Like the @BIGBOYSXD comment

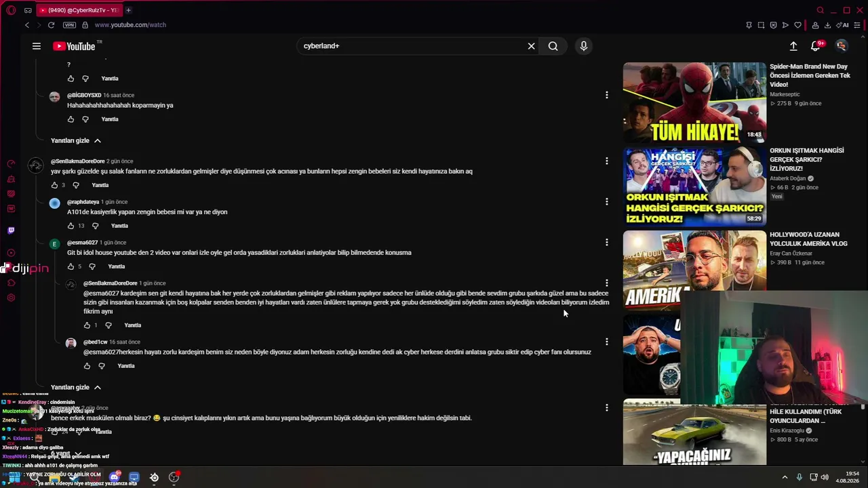(x=71, y=119)
